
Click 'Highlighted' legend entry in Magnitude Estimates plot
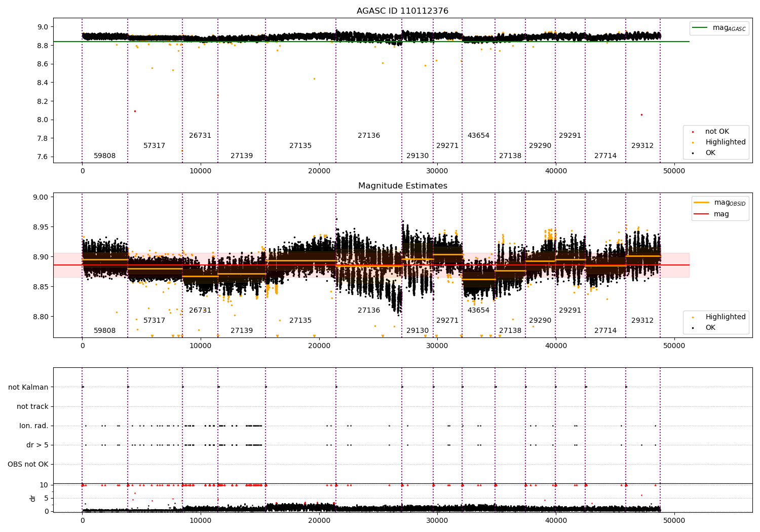tap(718, 317)
